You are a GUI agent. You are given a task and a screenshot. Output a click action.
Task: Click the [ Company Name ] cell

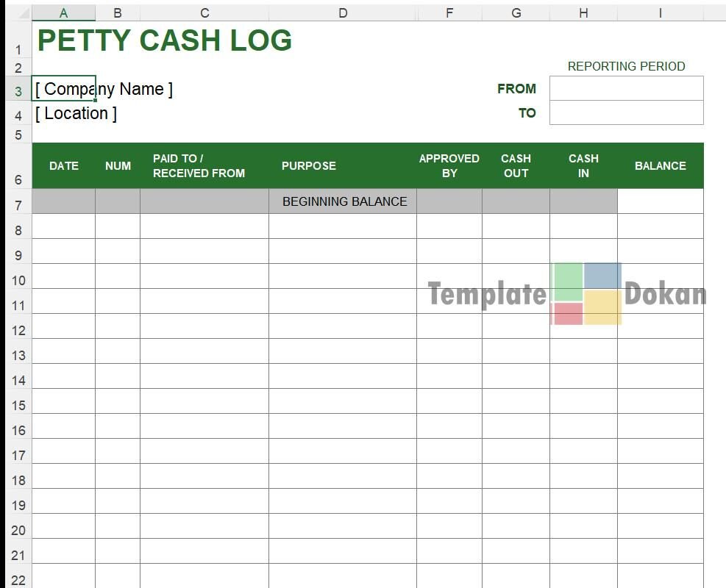[65, 89]
